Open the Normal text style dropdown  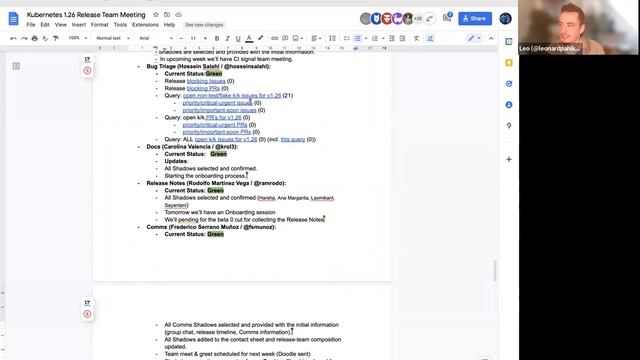click(113, 38)
